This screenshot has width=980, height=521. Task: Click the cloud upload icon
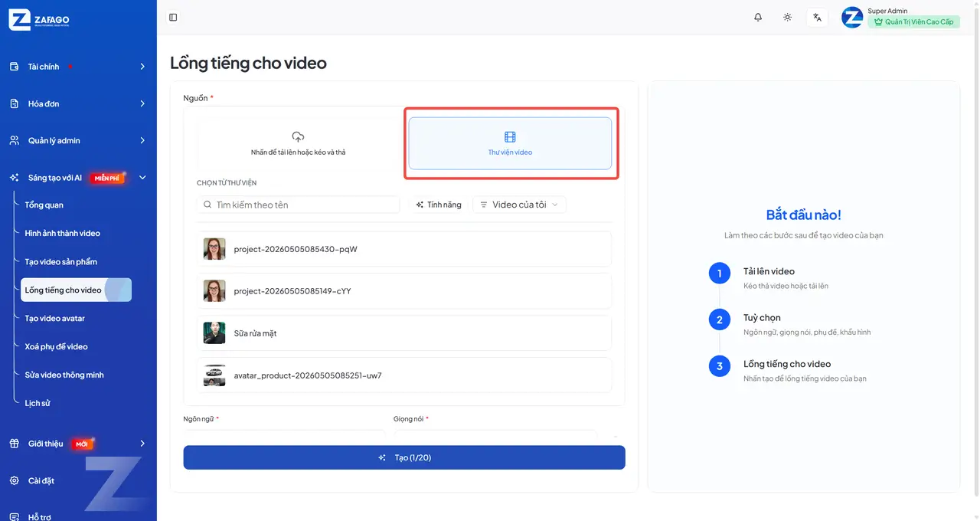point(299,136)
